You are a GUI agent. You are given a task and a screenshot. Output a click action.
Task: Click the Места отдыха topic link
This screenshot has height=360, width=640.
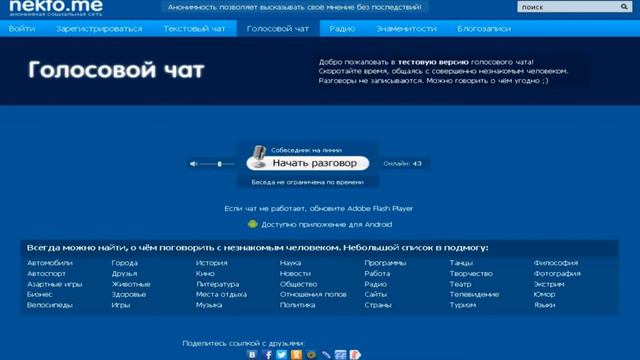pos(221,294)
